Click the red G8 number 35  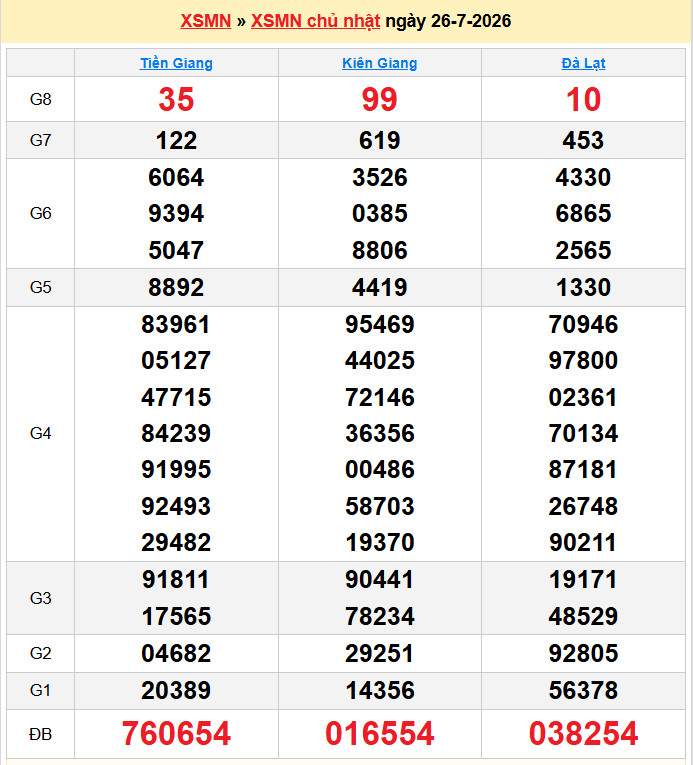[176, 99]
